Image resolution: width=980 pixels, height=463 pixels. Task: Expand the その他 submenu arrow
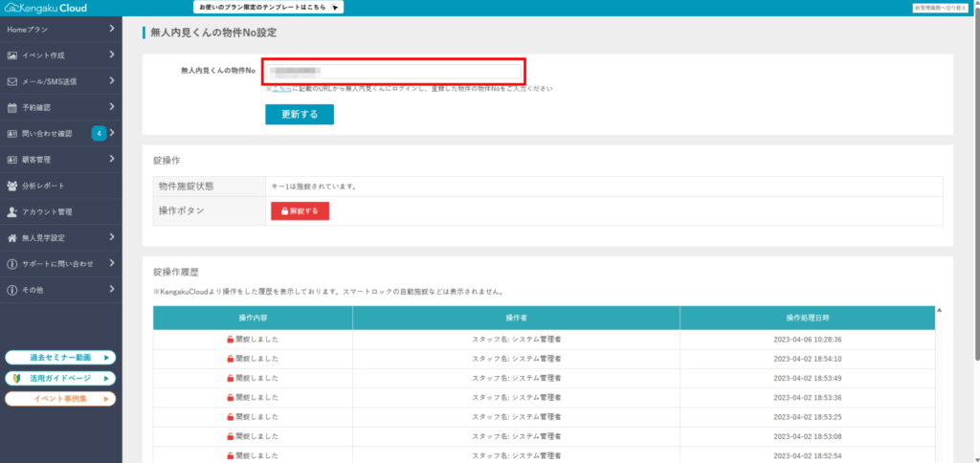tap(112, 289)
